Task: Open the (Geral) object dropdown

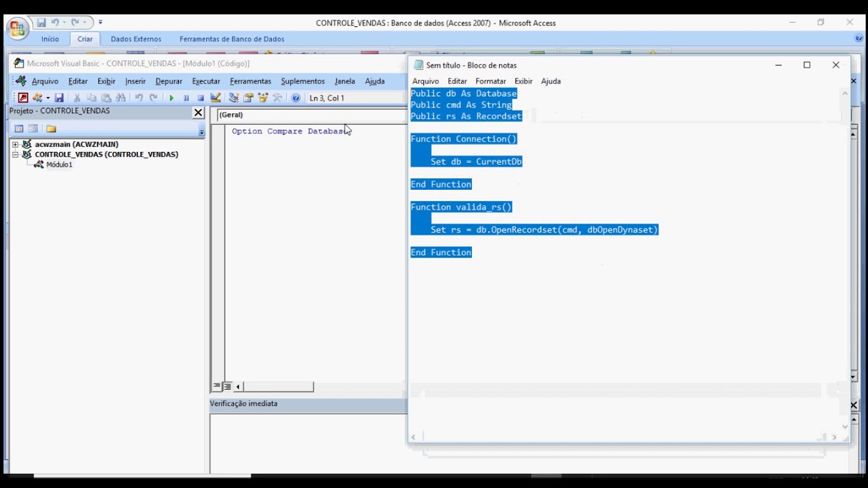Action: tap(312, 115)
